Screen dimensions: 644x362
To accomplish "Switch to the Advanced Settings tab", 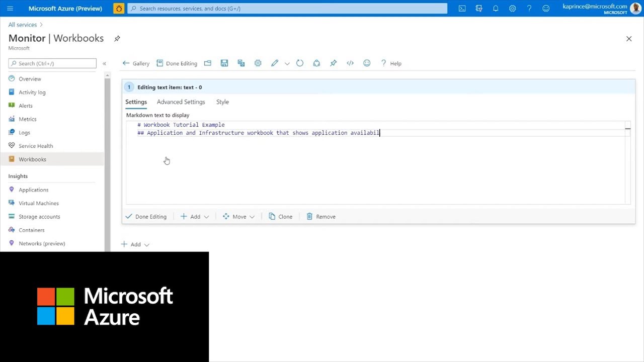I will [181, 102].
